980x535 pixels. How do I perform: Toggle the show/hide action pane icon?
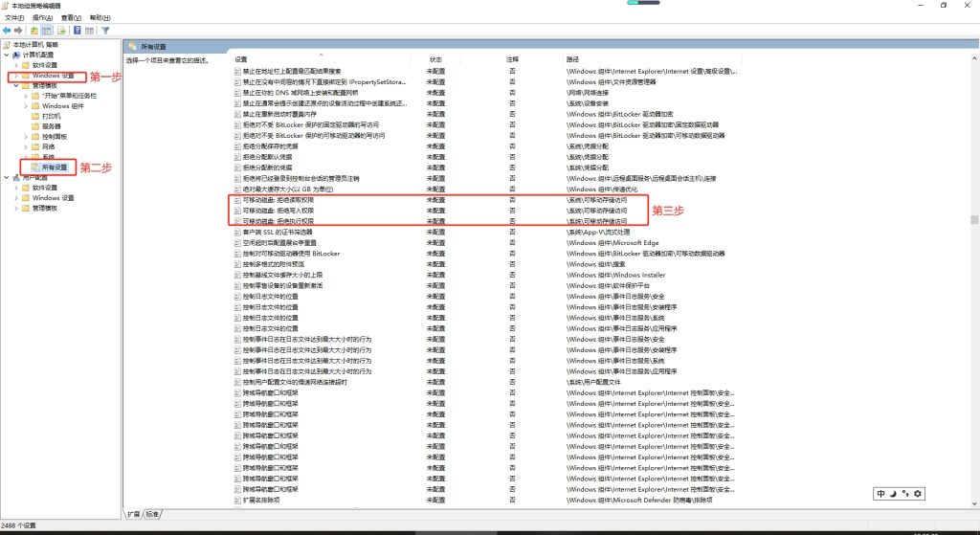(x=89, y=30)
